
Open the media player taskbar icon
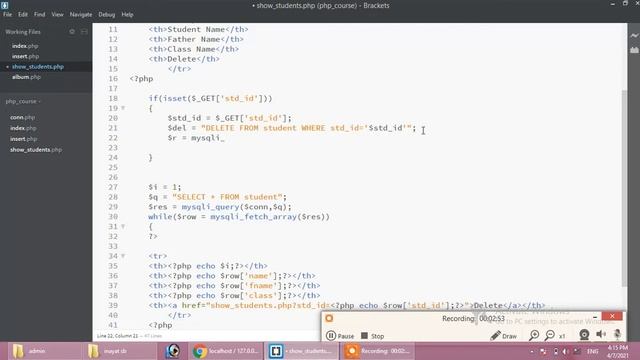click(x=173, y=351)
